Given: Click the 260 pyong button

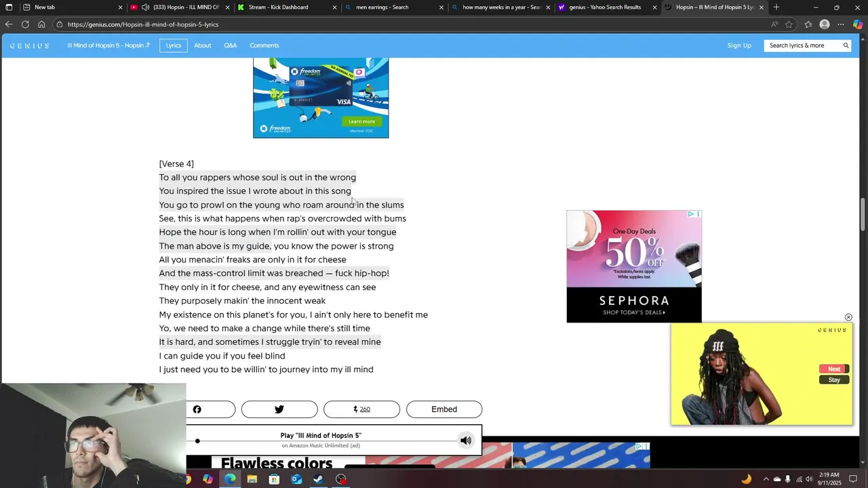Looking at the screenshot, I should 361,409.
